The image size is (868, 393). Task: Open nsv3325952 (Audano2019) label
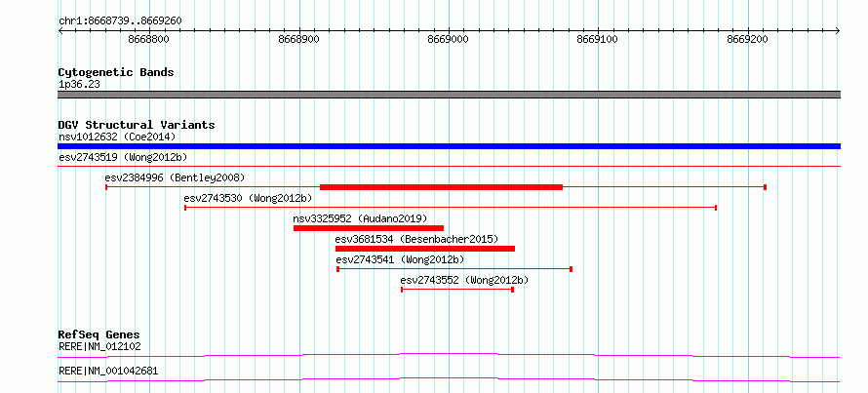click(x=361, y=218)
